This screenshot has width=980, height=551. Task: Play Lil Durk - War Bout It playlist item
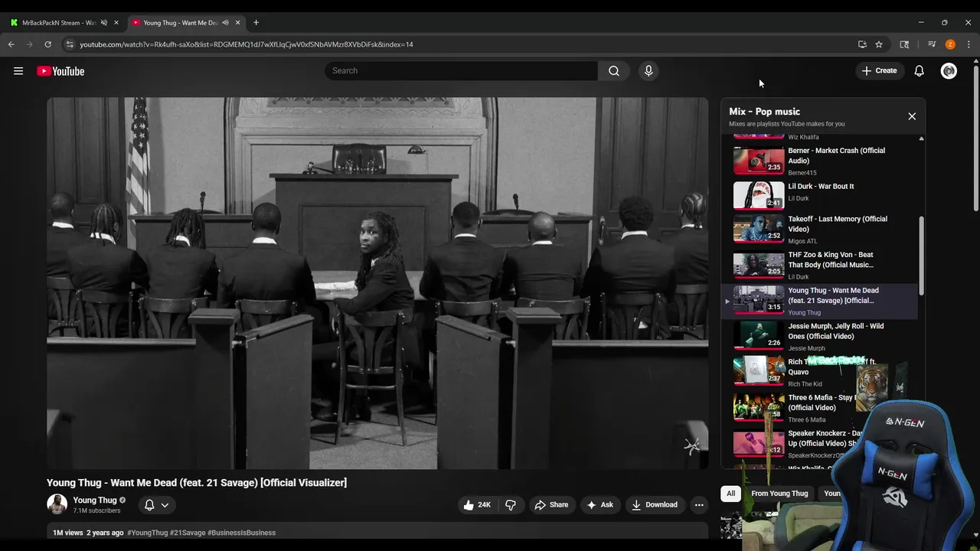819,194
